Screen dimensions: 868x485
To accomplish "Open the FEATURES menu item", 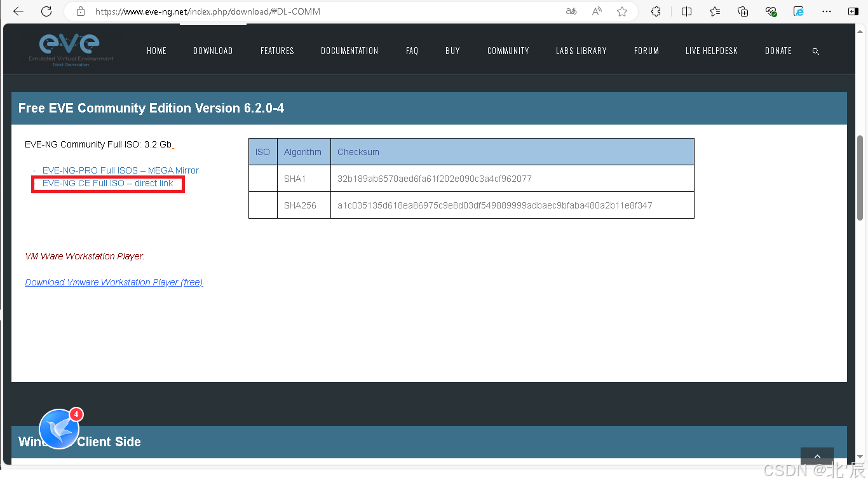I will [277, 51].
